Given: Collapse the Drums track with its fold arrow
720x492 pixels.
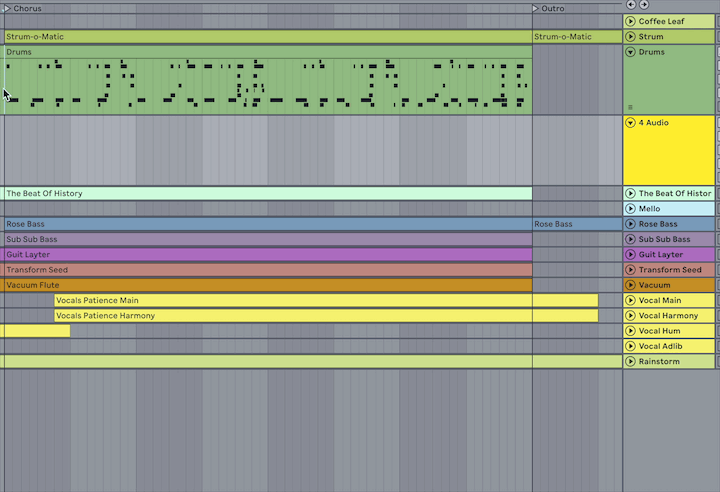Looking at the screenshot, I should (x=631, y=52).
